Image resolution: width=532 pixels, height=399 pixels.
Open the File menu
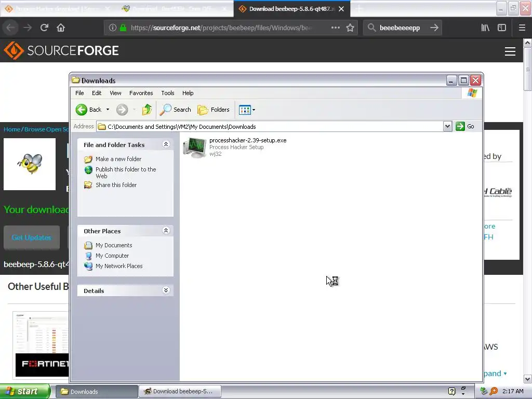(x=79, y=93)
